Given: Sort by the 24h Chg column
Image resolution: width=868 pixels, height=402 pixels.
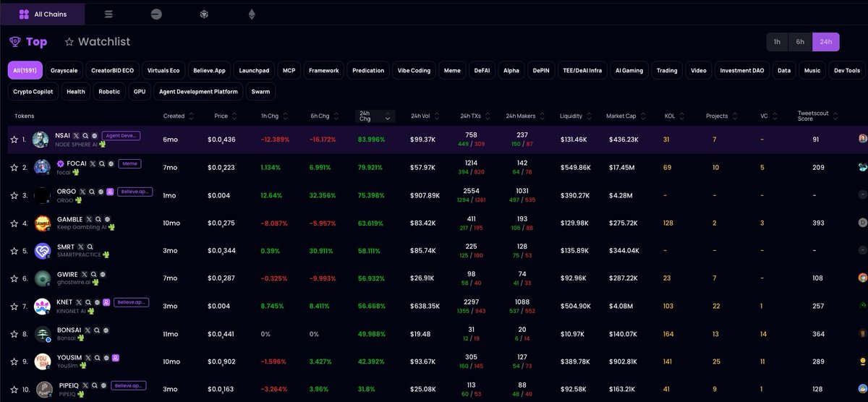Looking at the screenshot, I should click(375, 116).
